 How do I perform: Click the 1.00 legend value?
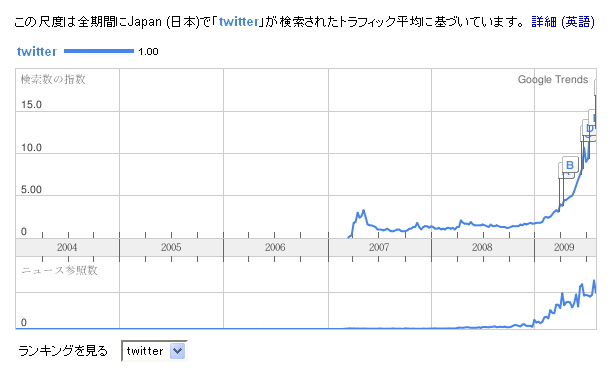pos(148,52)
